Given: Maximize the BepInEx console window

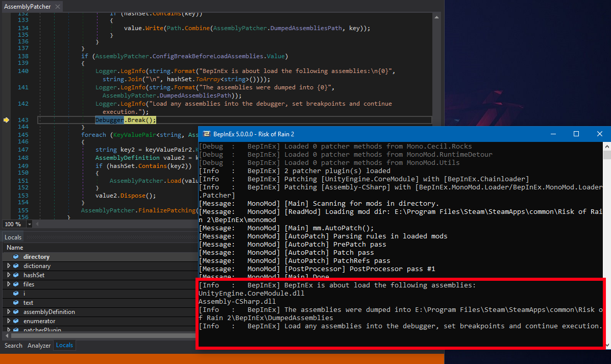Looking at the screenshot, I should (576, 134).
